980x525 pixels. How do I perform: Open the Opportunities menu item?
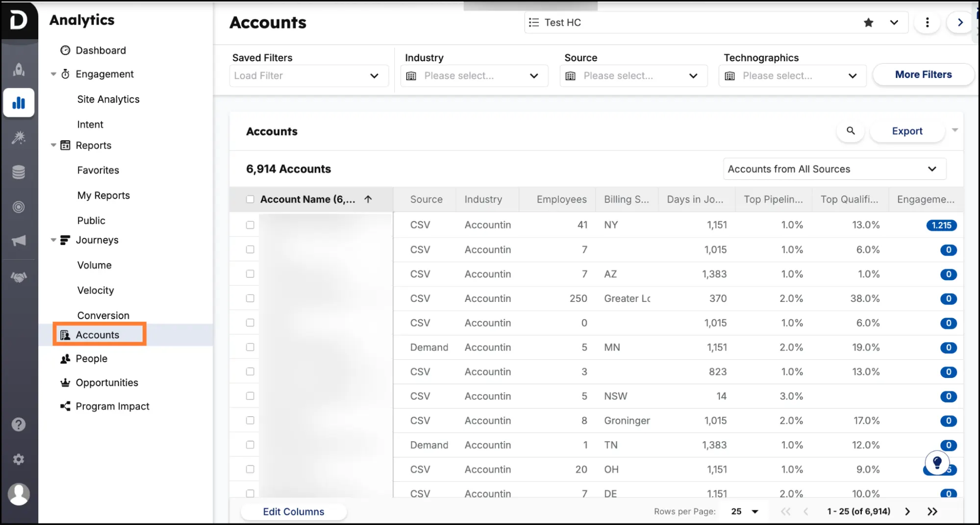tap(106, 382)
